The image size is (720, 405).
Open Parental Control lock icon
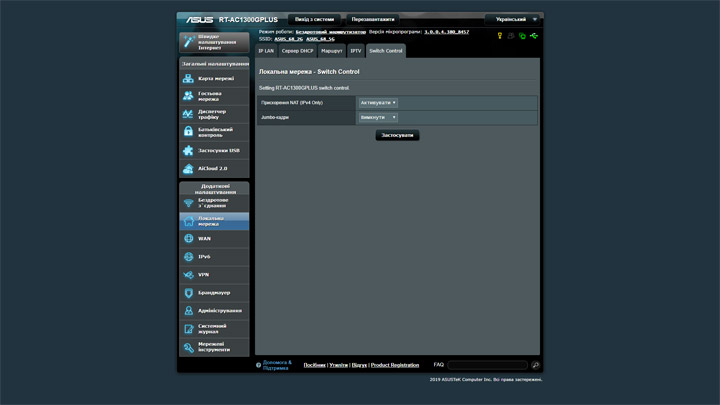point(188,132)
